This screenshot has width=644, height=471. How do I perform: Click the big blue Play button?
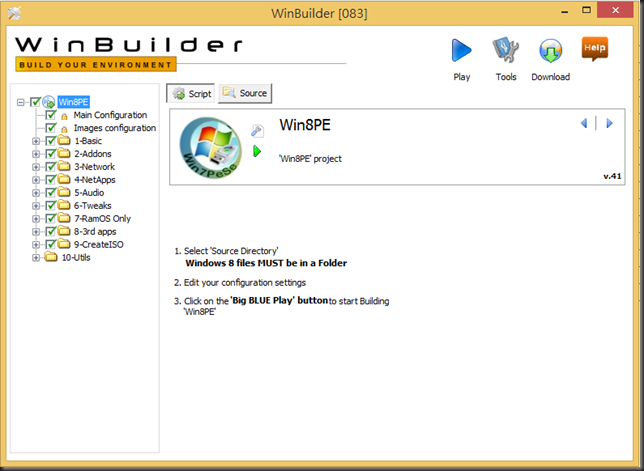tap(462, 51)
